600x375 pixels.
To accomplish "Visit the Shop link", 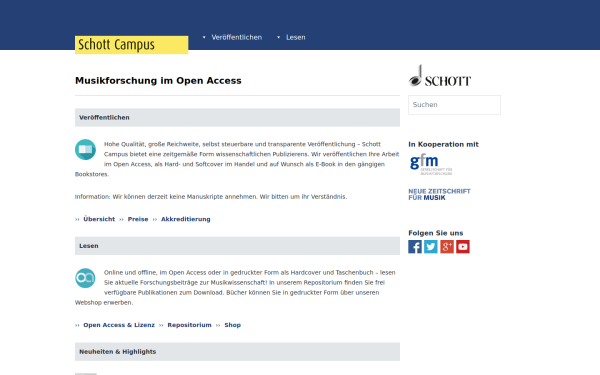I will pyautogui.click(x=233, y=325).
